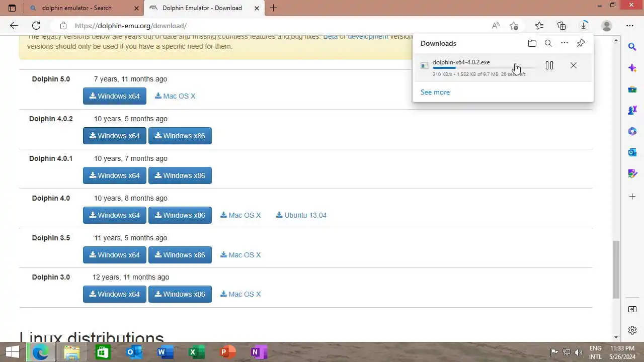644x362 pixels.
Task: Click the dolphin-x64-4.0.2.exe file name
Action: coord(461,62)
